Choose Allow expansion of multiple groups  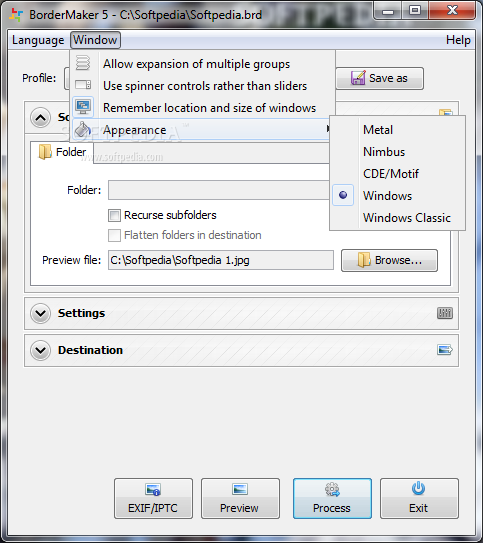point(203,64)
